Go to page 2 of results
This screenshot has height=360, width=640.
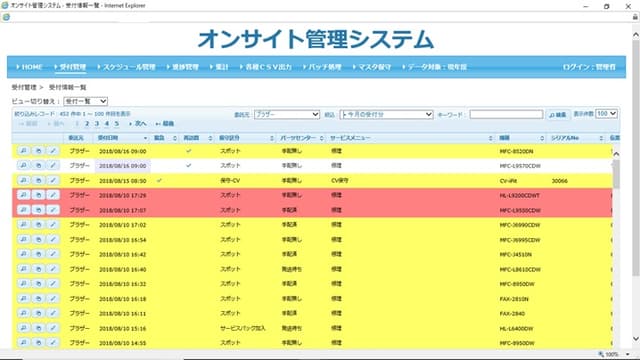point(87,124)
